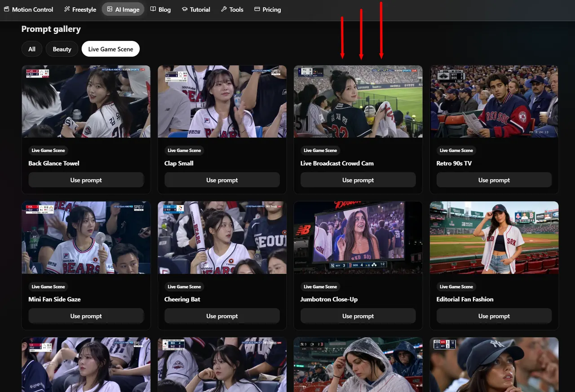575x392 pixels.
Task: View the Mini Fan Side Gaze image
Action: [x=86, y=238]
